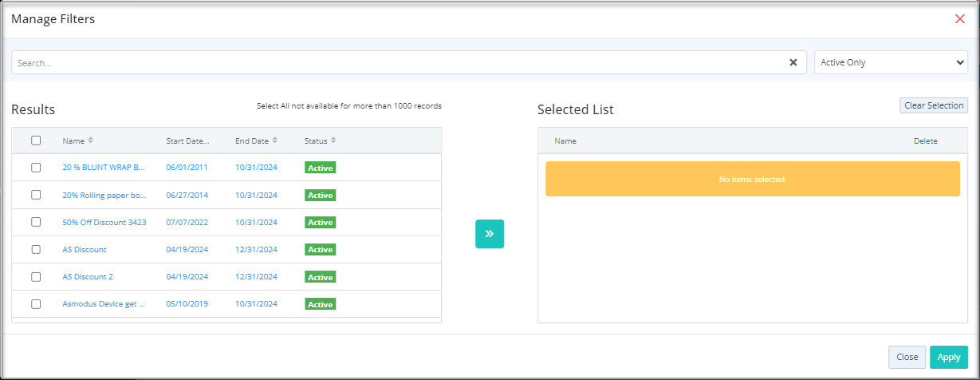The height and width of the screenshot is (380, 980).
Task: Click Asmodus Device discount link
Action: 104,304
